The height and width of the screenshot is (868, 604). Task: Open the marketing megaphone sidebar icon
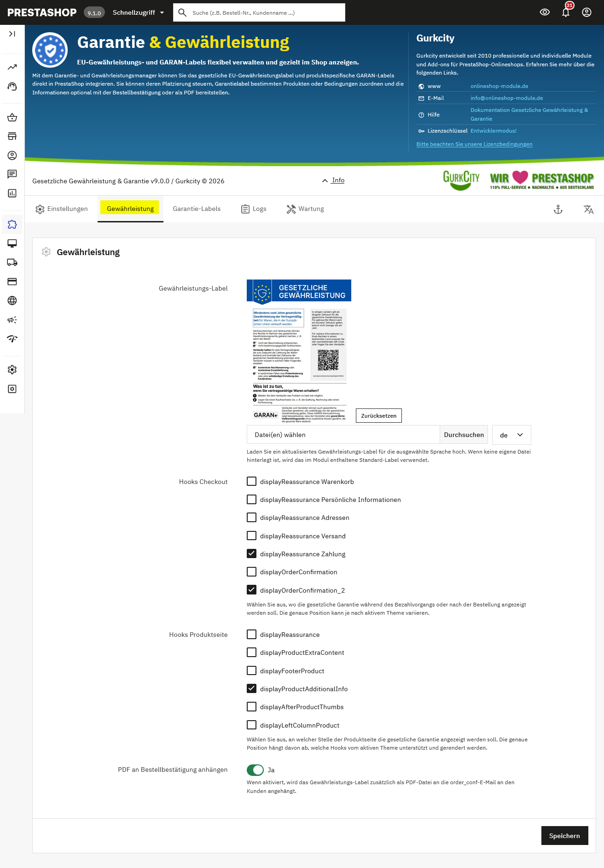point(12,320)
